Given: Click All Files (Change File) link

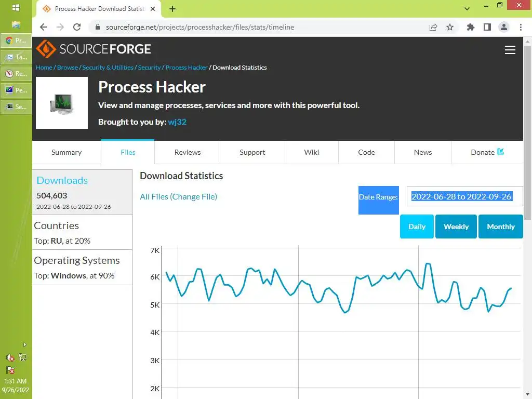Looking at the screenshot, I should pyautogui.click(x=179, y=197).
